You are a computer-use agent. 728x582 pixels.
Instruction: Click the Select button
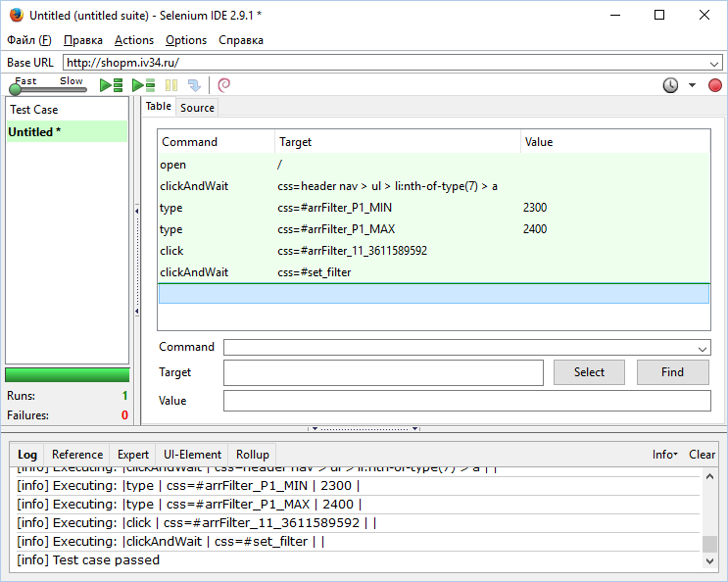(589, 372)
